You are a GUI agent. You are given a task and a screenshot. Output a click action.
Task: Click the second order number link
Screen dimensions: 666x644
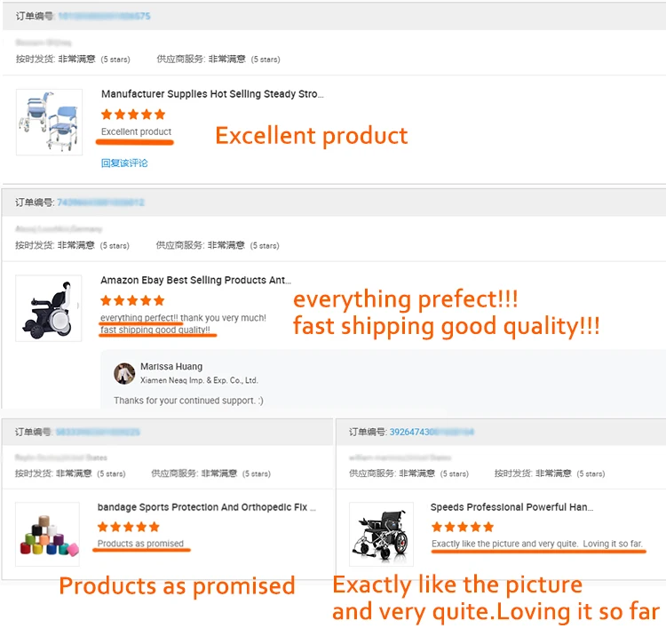99,203
